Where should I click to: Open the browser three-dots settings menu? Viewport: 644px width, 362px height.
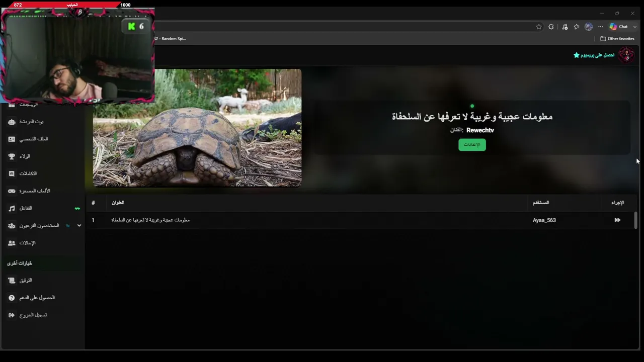pos(600,27)
